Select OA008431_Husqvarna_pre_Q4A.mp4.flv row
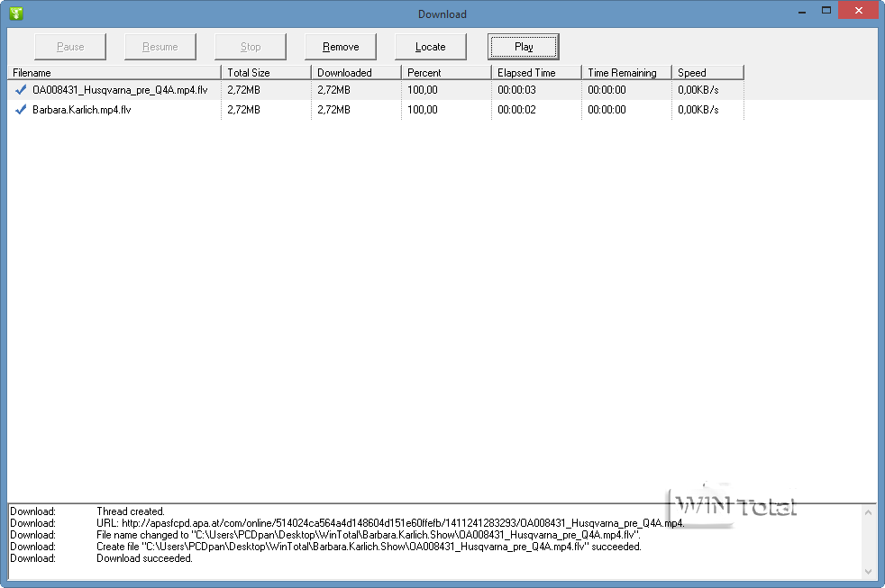885x588 pixels. [376, 90]
